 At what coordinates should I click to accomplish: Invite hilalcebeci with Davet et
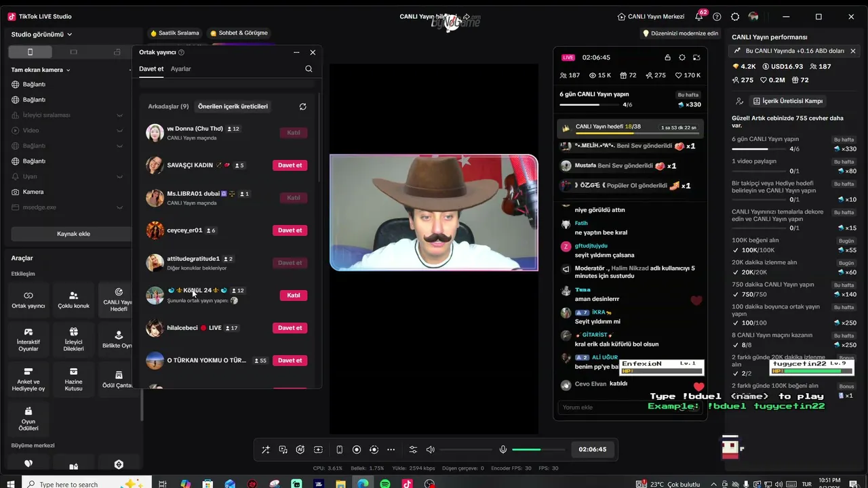pos(290,328)
